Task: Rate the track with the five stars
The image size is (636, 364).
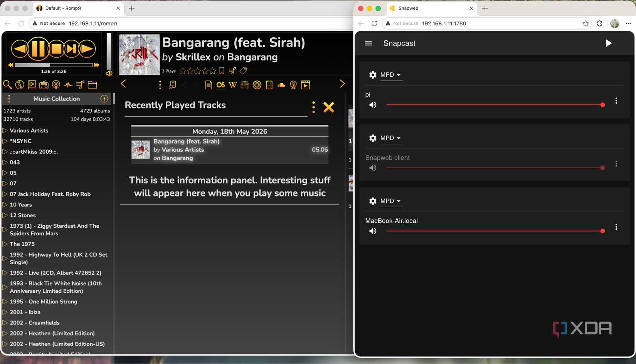Action: pyautogui.click(x=198, y=70)
